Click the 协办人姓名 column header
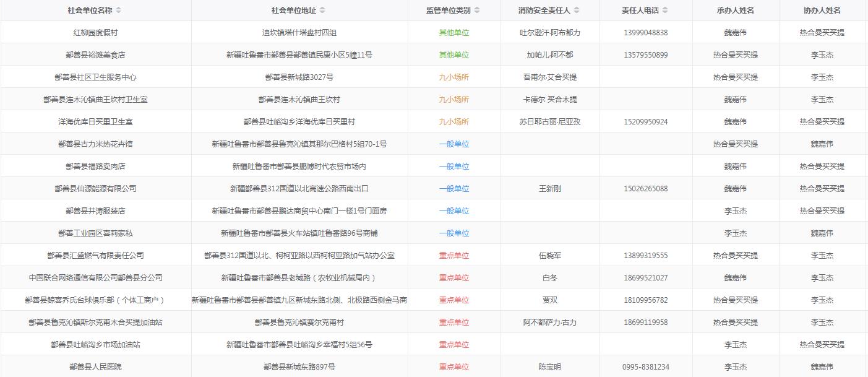 coord(822,11)
